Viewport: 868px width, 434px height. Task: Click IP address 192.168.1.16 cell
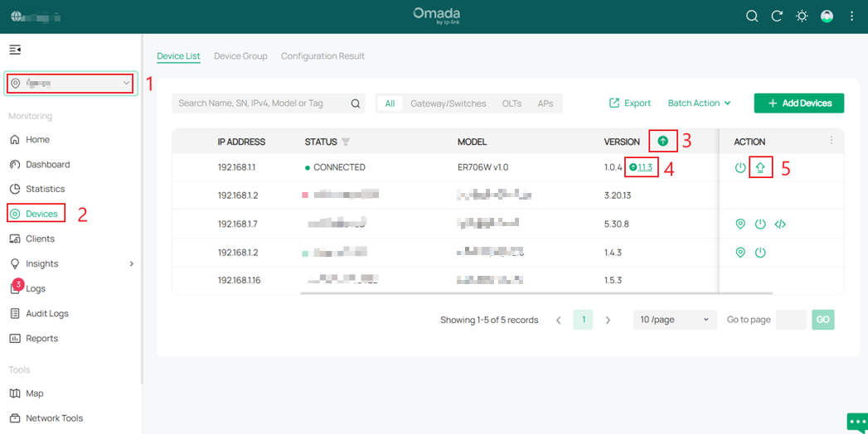click(x=239, y=280)
